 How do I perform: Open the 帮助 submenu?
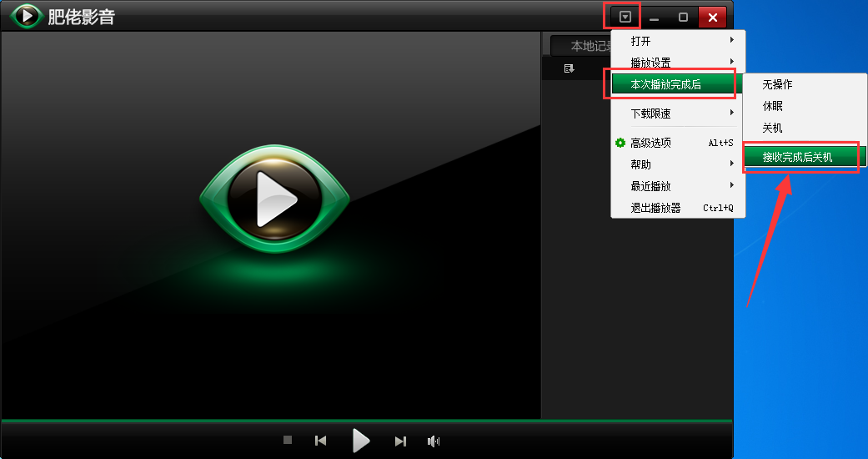click(x=678, y=164)
